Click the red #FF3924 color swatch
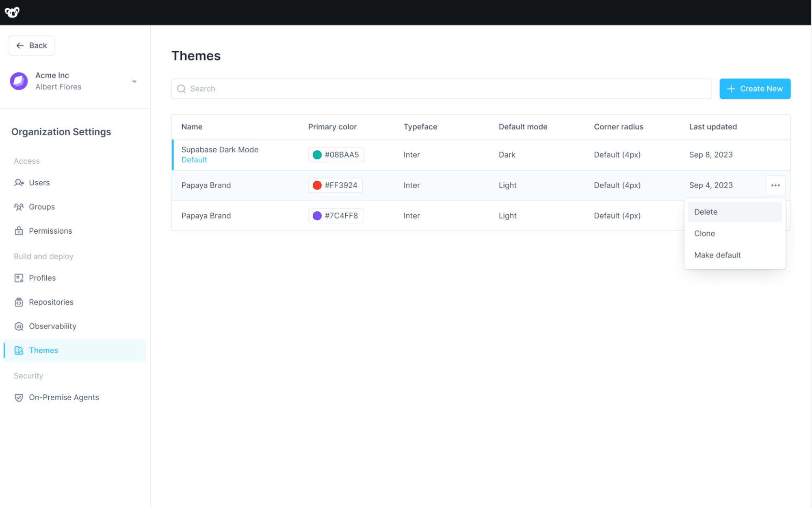Image resolution: width=812 pixels, height=508 pixels. 316,185
